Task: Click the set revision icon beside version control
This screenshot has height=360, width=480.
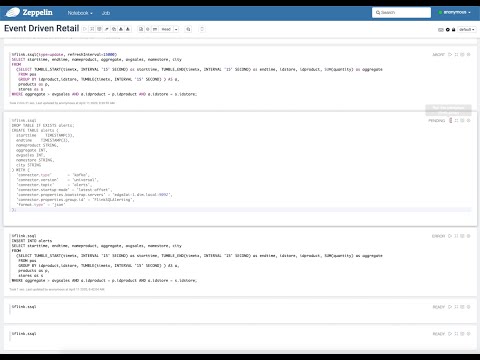Action: pos(148,29)
